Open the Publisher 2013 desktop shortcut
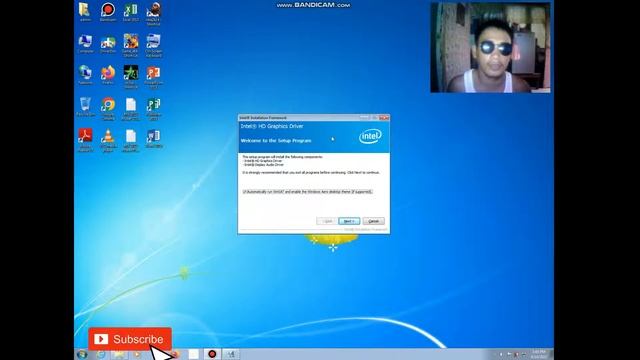Image resolution: width=640 pixels, height=360 pixels. click(153, 109)
